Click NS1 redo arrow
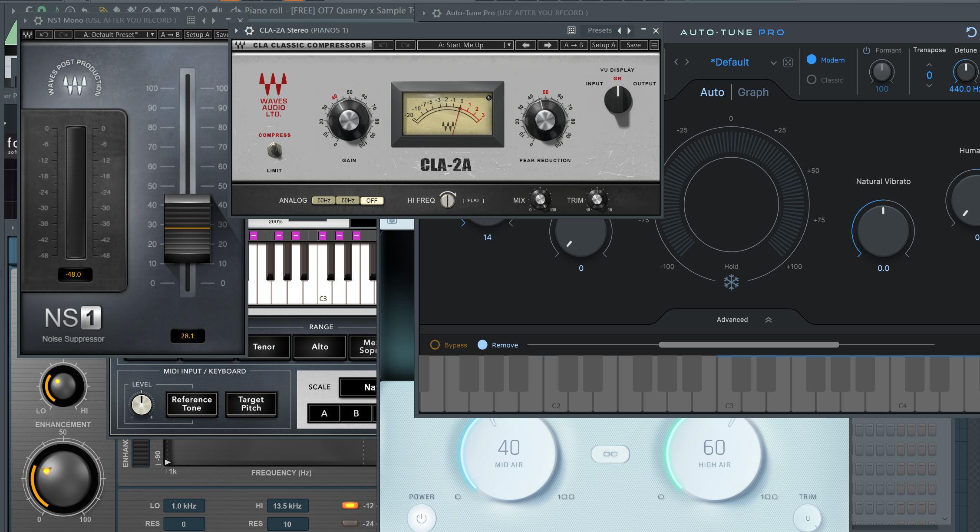This screenshot has height=532, width=980. [63, 35]
